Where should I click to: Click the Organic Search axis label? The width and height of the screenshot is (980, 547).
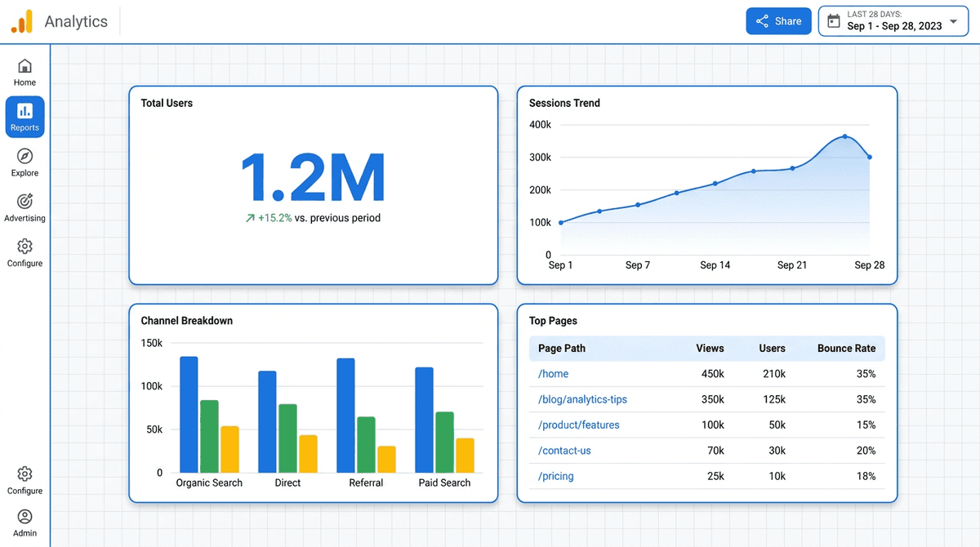click(x=209, y=483)
